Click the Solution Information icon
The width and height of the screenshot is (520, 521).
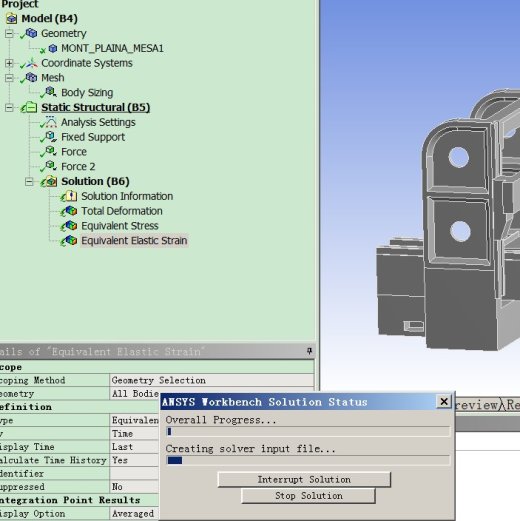[x=71, y=196]
